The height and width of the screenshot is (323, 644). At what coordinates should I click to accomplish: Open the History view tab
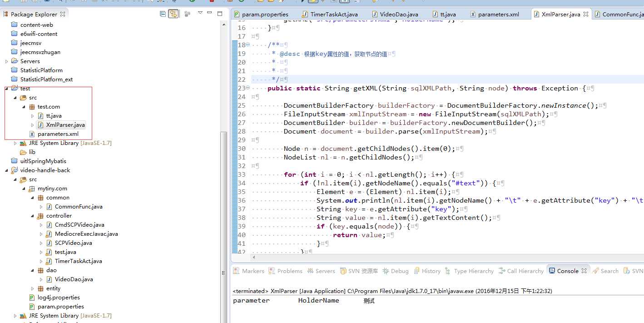point(426,271)
